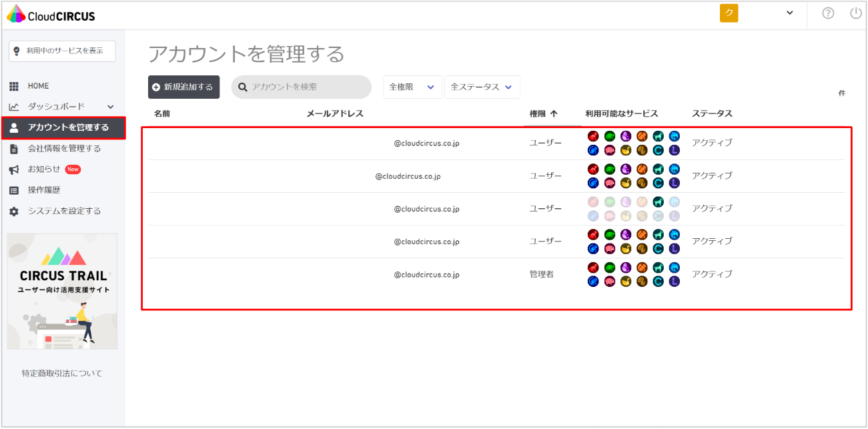Click the red rabbit icon in the first account row
Screen dimensions: 868x429
(593, 136)
